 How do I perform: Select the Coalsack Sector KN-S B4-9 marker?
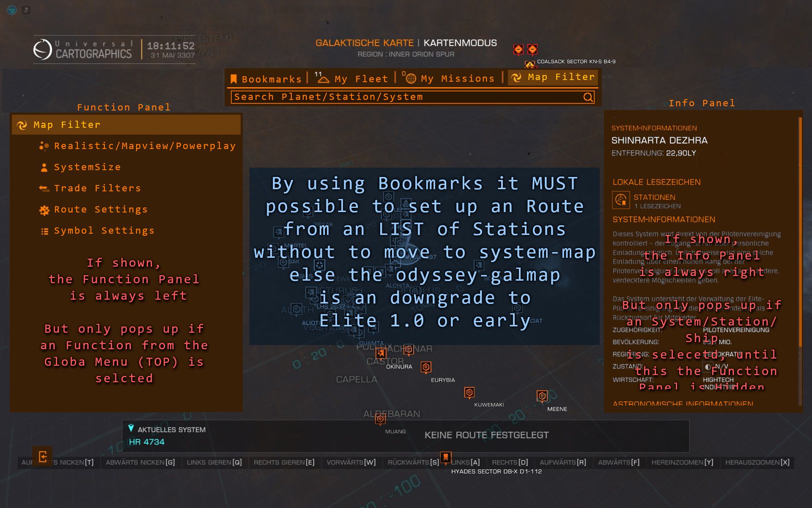click(x=530, y=65)
